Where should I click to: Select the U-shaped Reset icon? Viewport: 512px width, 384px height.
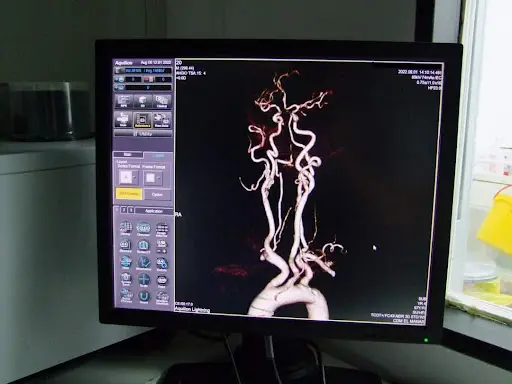coord(144,296)
